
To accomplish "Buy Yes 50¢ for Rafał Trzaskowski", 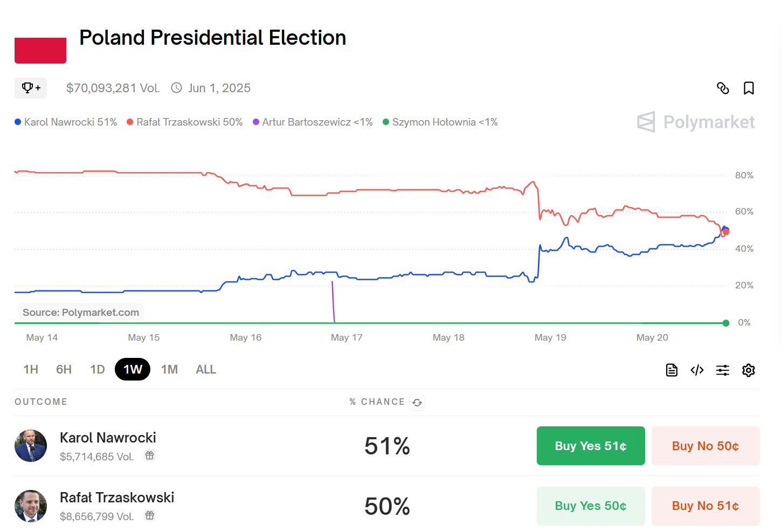I will point(591,506).
